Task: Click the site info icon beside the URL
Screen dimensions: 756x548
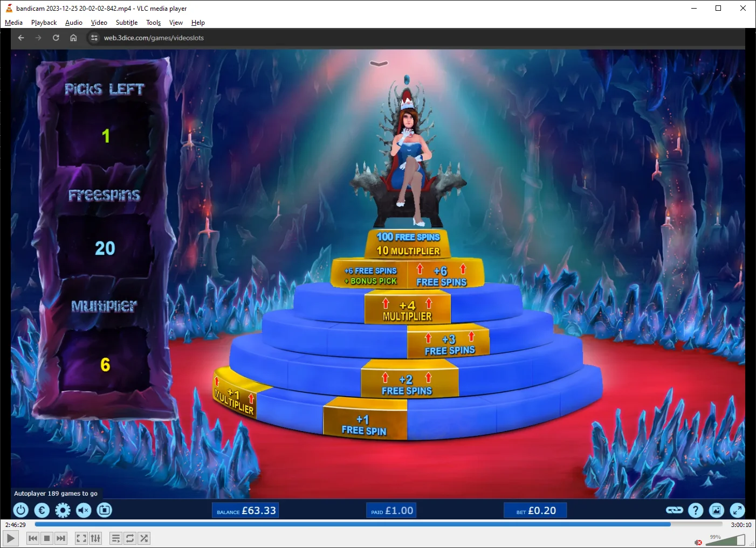Action: click(94, 38)
